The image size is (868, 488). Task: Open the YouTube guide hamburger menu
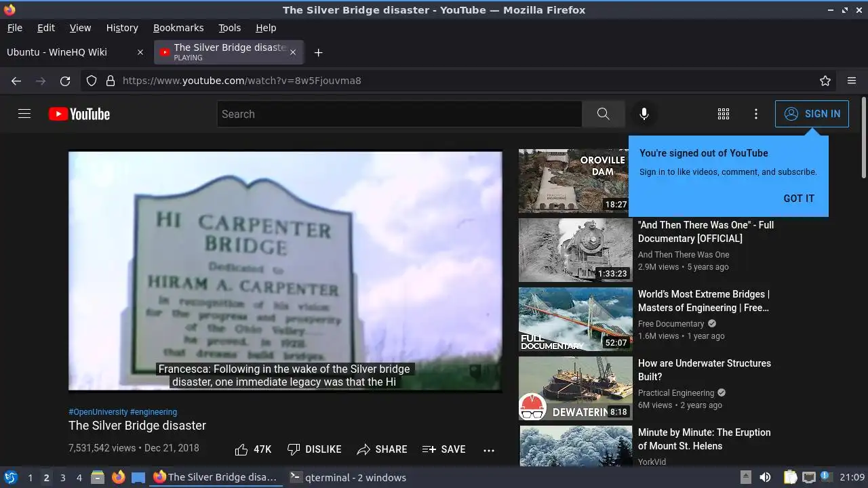tap(24, 114)
